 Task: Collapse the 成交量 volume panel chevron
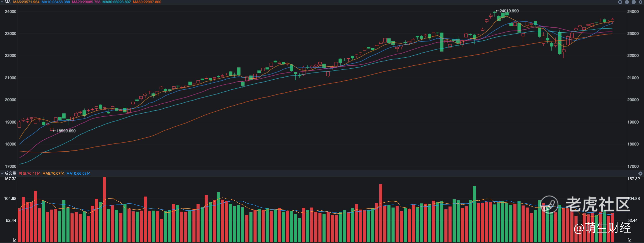[x=2, y=173]
